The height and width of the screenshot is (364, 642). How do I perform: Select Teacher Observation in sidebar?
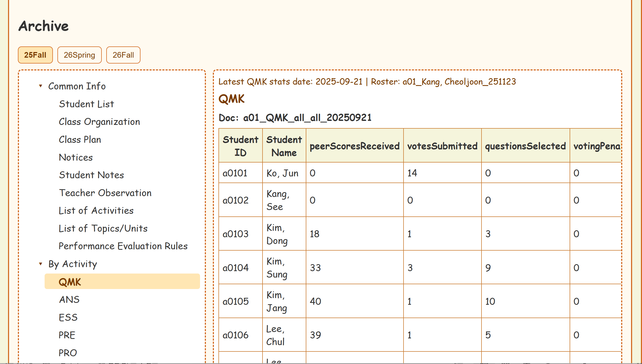105,193
